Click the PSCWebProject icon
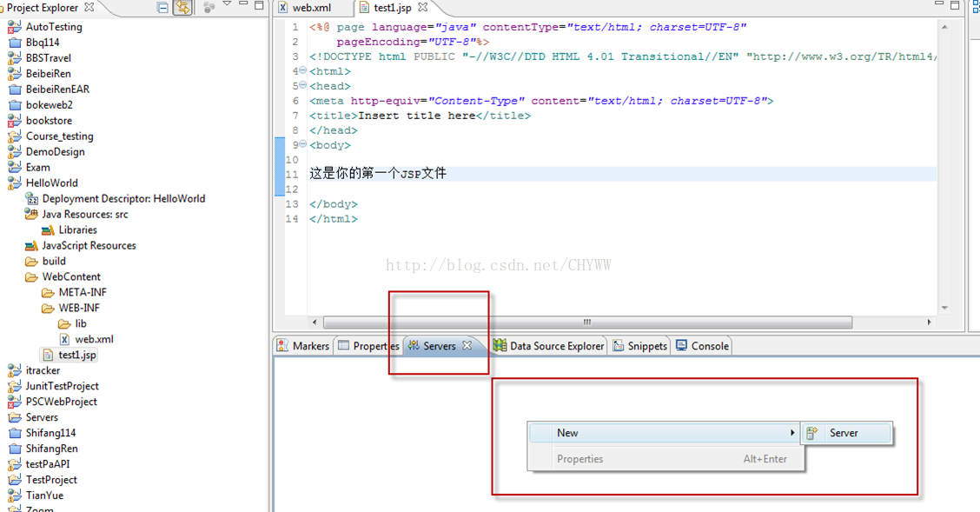 coord(15,402)
